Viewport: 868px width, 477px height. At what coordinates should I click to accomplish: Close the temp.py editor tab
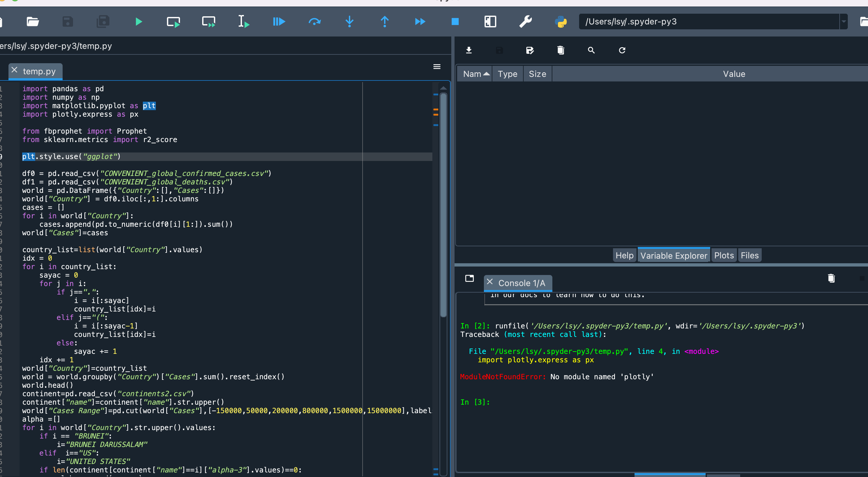(14, 70)
